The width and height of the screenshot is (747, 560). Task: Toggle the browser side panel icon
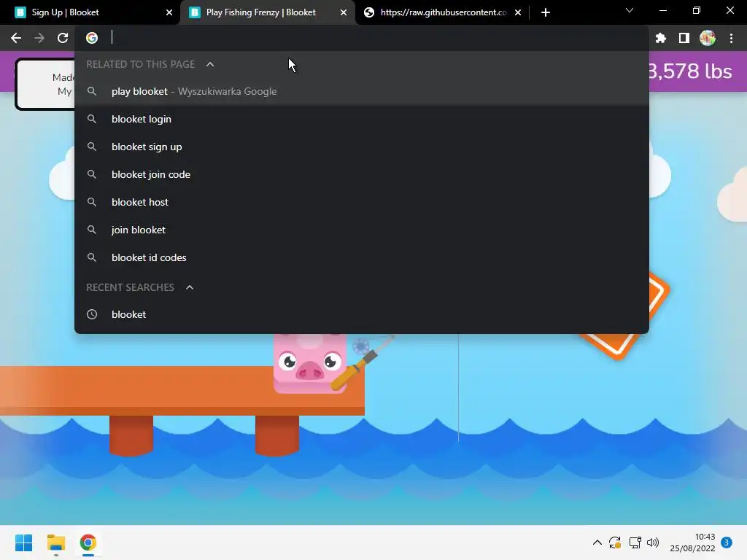point(684,38)
